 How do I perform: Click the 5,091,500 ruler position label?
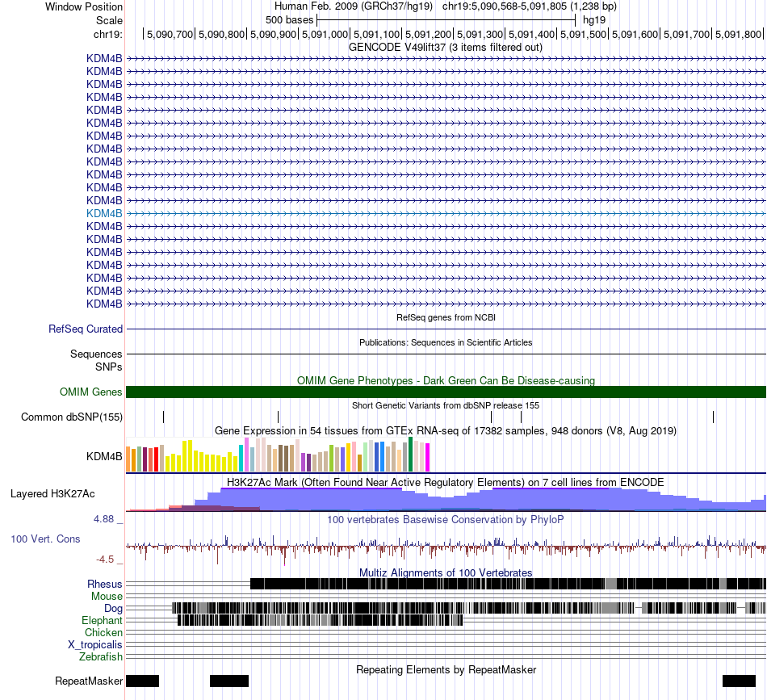(x=583, y=34)
